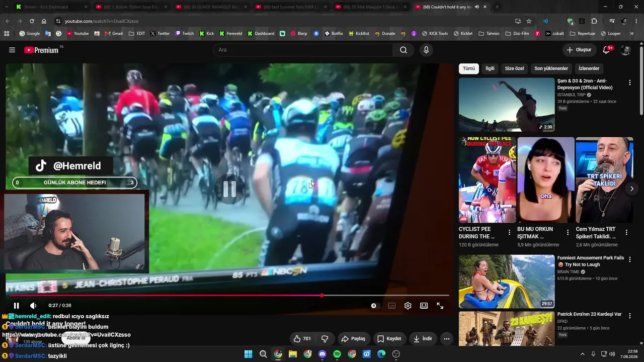Switch to theater mode
The image size is (644, 362).
[x=424, y=305]
